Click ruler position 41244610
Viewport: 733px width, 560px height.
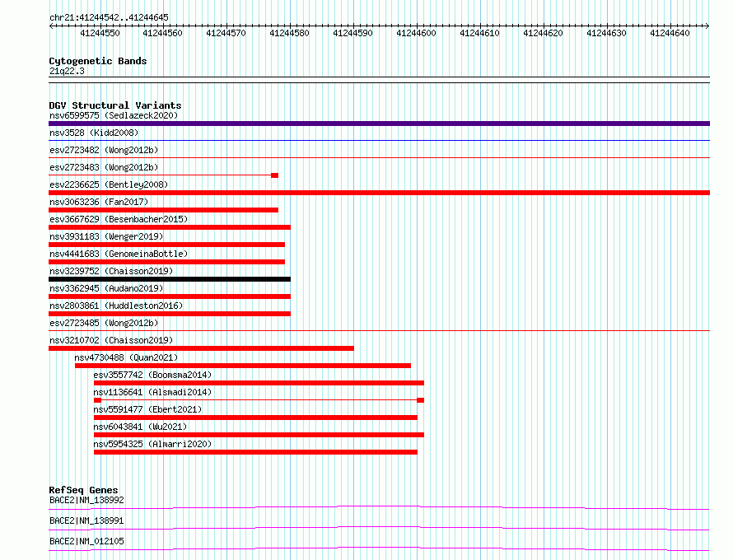(479, 33)
